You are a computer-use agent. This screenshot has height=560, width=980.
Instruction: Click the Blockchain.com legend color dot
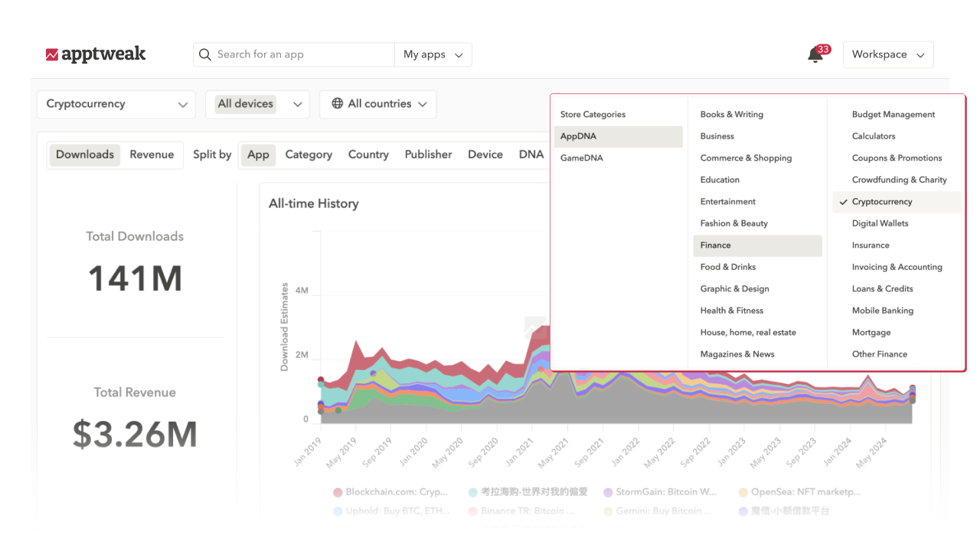338,493
